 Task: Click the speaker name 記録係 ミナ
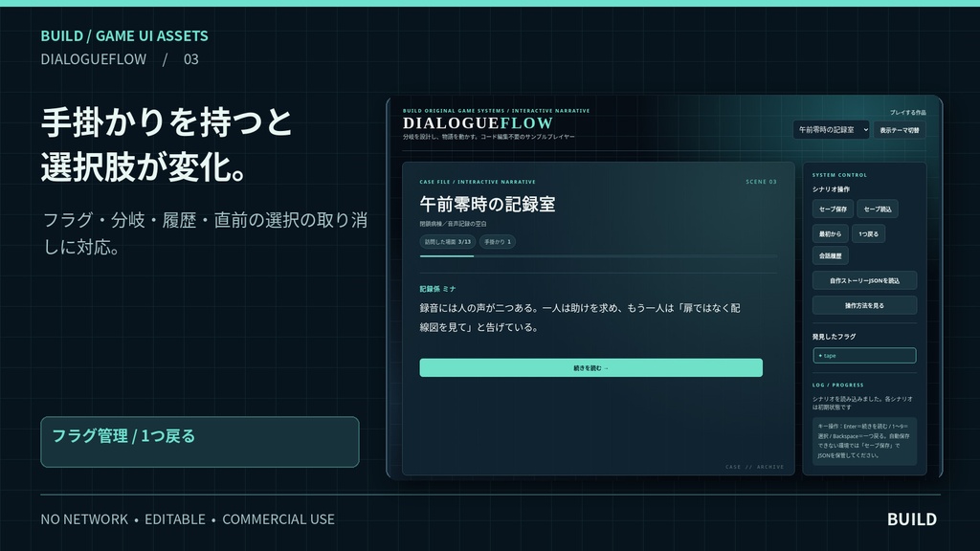[x=438, y=289]
